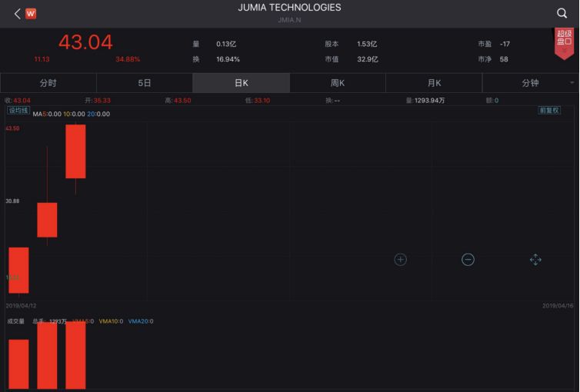
Task: Tap the VMA10:0 volume indicator
Action: tap(111, 321)
